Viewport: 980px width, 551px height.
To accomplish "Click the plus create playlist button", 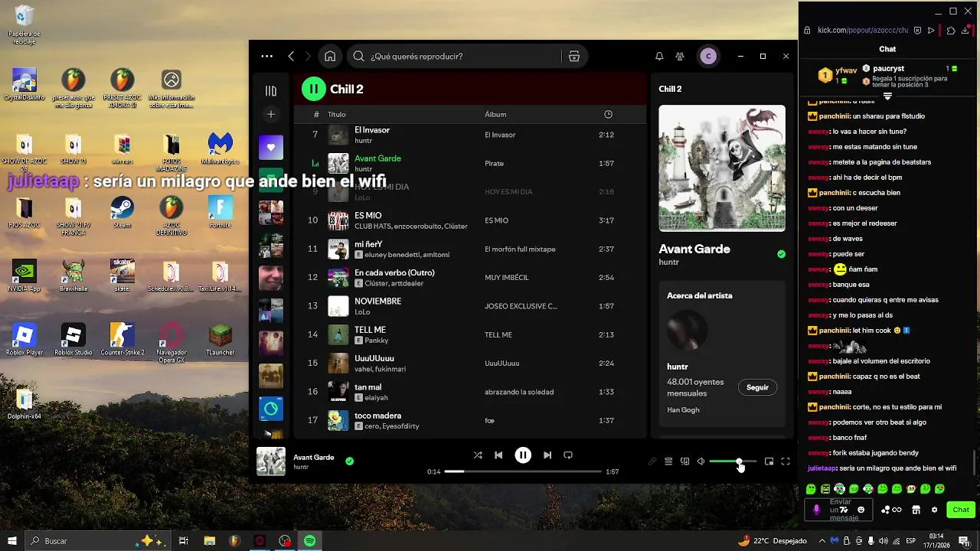I will [271, 114].
